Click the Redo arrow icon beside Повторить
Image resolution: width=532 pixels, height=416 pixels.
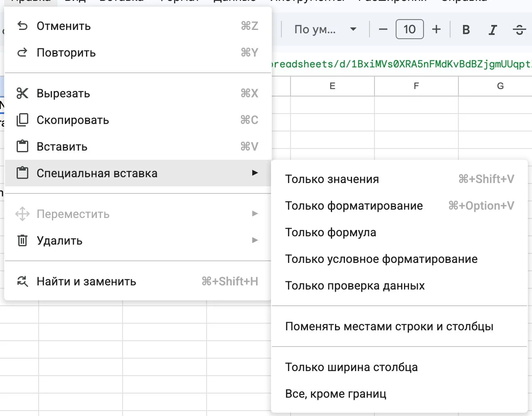[x=22, y=53]
